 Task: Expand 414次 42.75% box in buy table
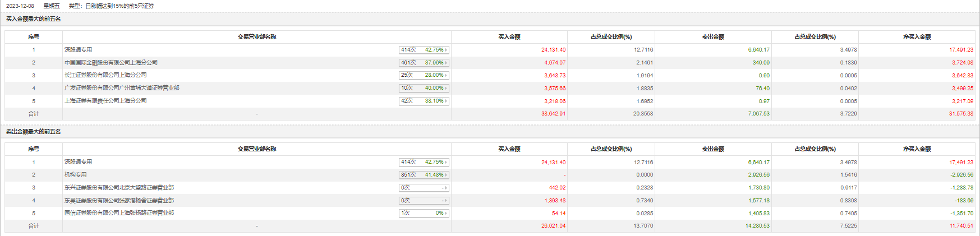pyautogui.click(x=424, y=50)
